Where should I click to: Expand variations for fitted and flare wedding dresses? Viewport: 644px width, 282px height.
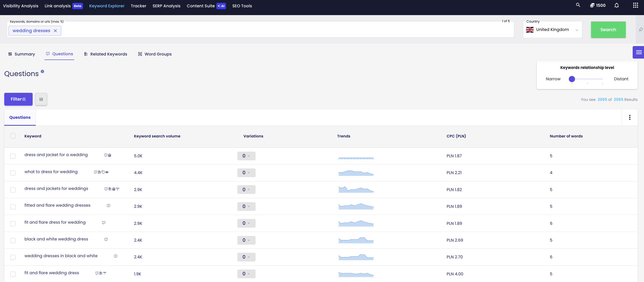click(246, 206)
